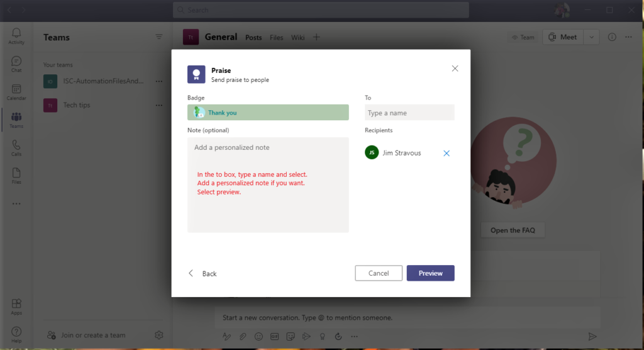Open the GIF picker
The height and width of the screenshot is (350, 644).
pos(274,336)
